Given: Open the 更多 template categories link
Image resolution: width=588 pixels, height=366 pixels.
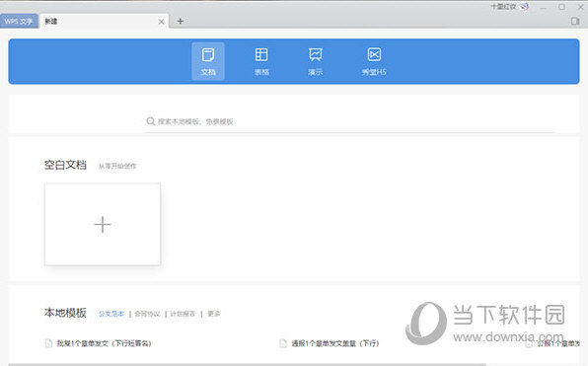Looking at the screenshot, I should coord(214,314).
